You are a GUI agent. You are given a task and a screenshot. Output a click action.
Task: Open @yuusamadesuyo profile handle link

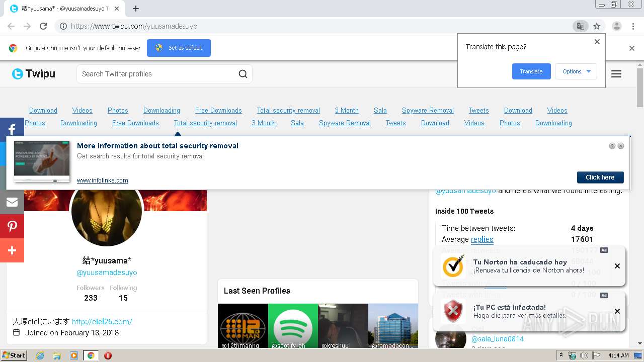click(x=107, y=272)
